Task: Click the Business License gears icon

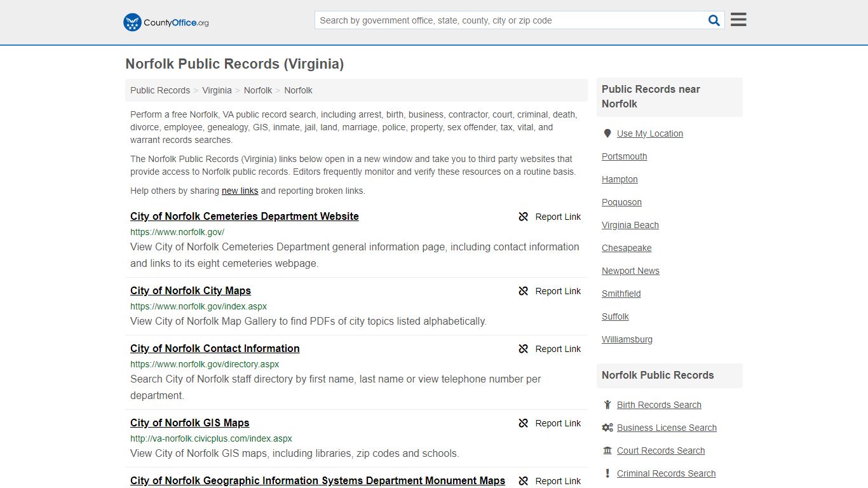Action: (607, 428)
